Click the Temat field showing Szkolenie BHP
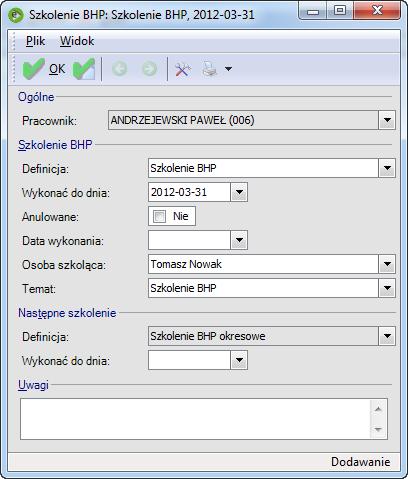This screenshot has height=479, width=408. [x=264, y=288]
